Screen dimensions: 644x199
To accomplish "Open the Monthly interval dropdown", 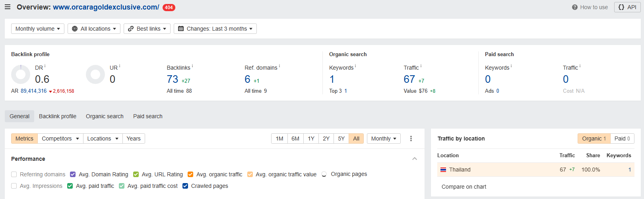I will 384,139.
